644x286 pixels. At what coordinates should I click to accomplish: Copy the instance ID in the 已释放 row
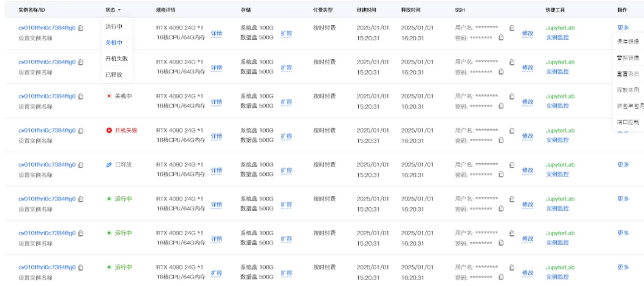[80, 165]
